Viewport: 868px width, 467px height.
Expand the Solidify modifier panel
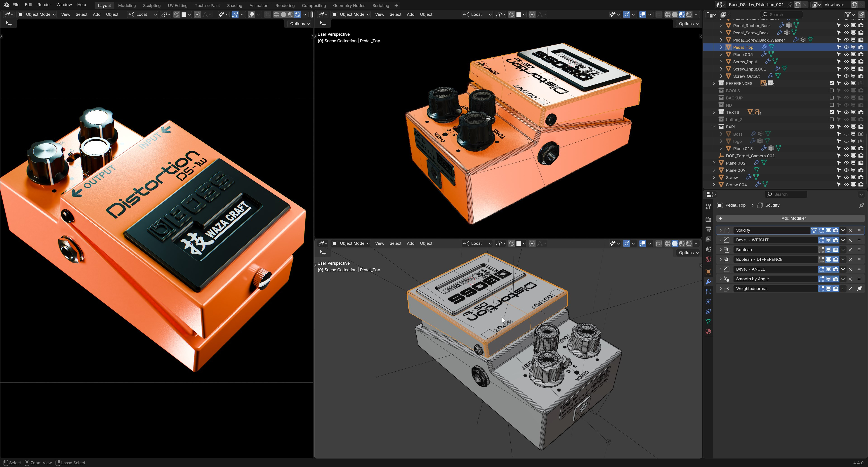click(720, 231)
